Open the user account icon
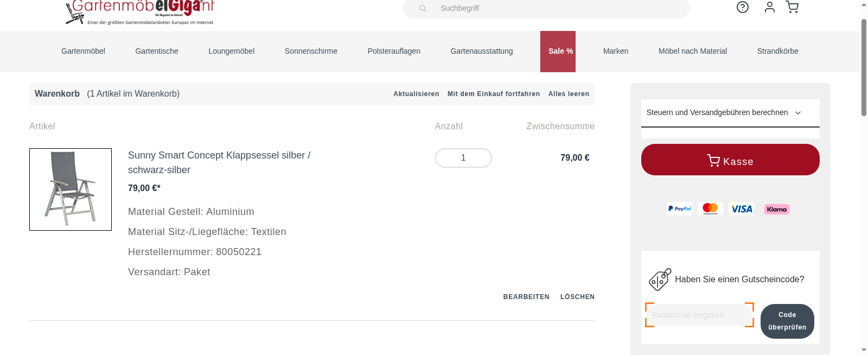Viewport: 868px width, 355px height. click(x=769, y=8)
